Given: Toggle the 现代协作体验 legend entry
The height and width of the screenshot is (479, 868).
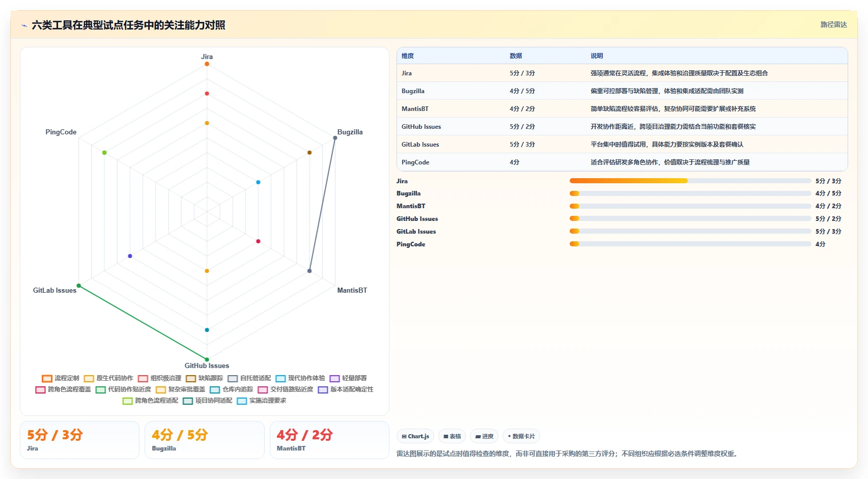Looking at the screenshot, I should (300, 378).
